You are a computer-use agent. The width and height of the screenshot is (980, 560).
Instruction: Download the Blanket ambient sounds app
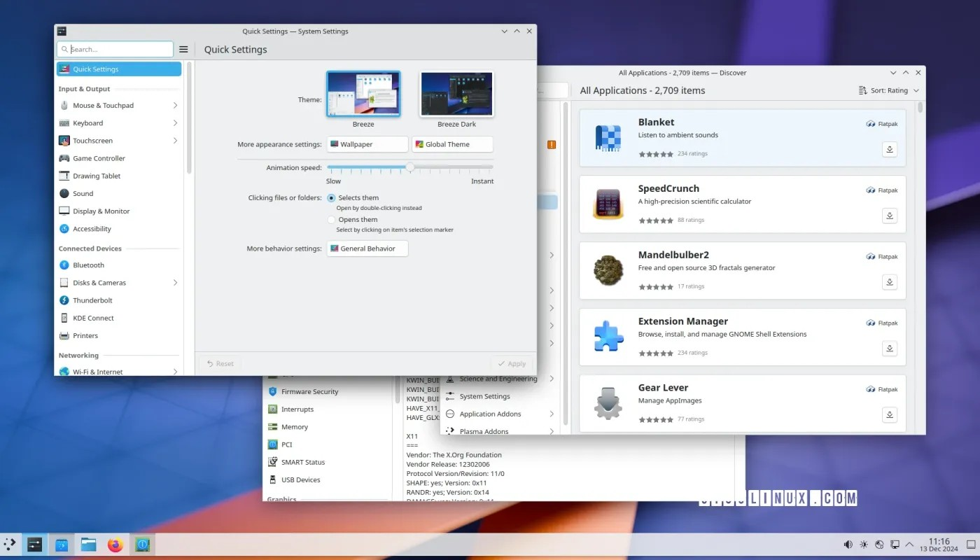click(x=889, y=149)
